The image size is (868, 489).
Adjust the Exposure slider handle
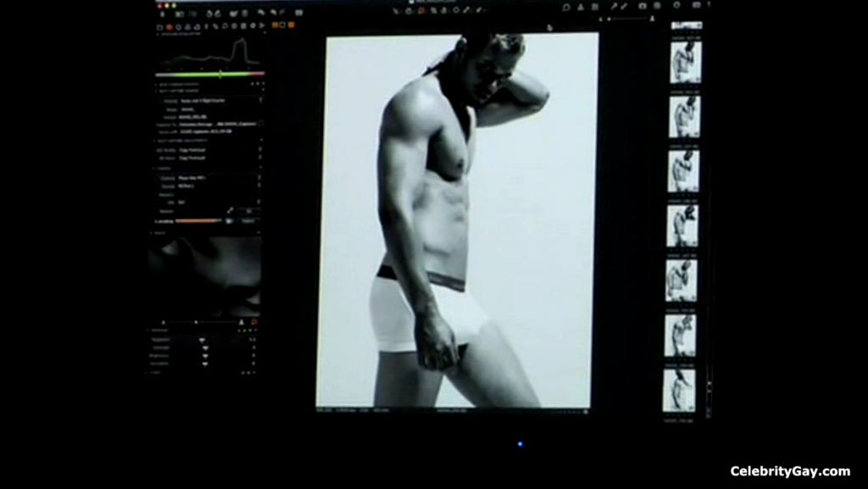click(x=202, y=340)
